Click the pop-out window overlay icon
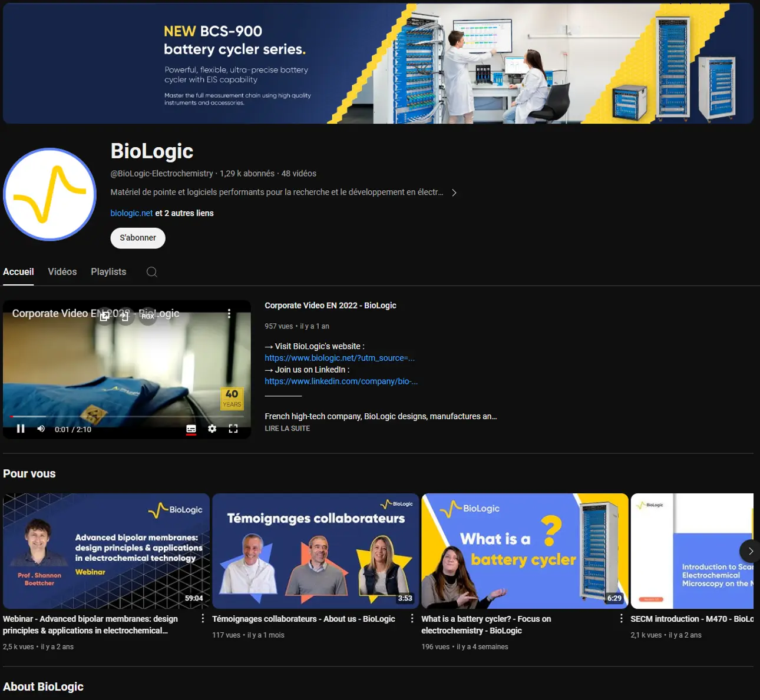 (104, 316)
